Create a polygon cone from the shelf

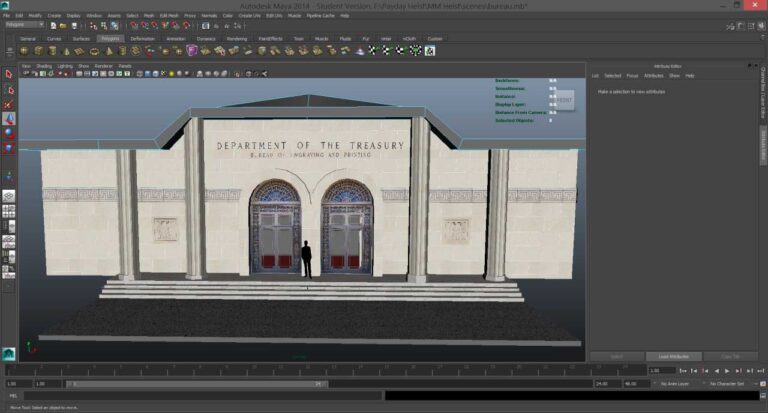tap(66, 51)
